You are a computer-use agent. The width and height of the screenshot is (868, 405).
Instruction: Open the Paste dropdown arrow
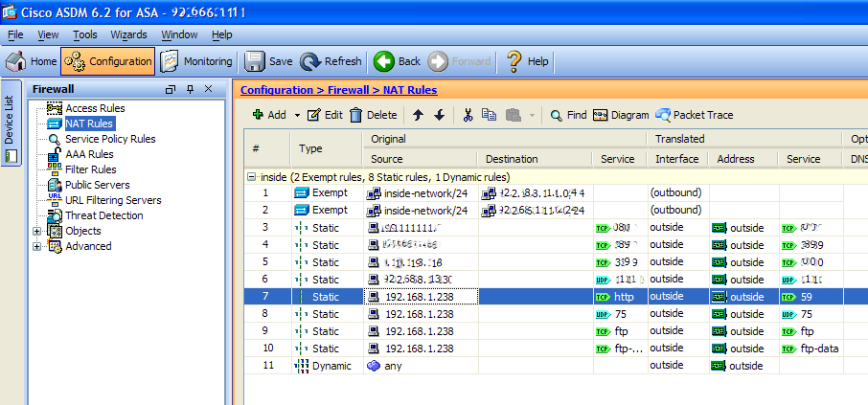[x=532, y=115]
